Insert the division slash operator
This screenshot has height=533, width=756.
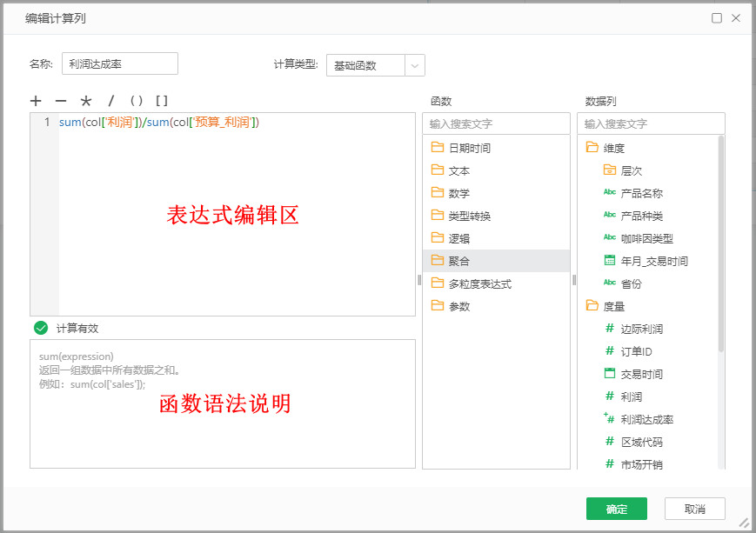111,101
